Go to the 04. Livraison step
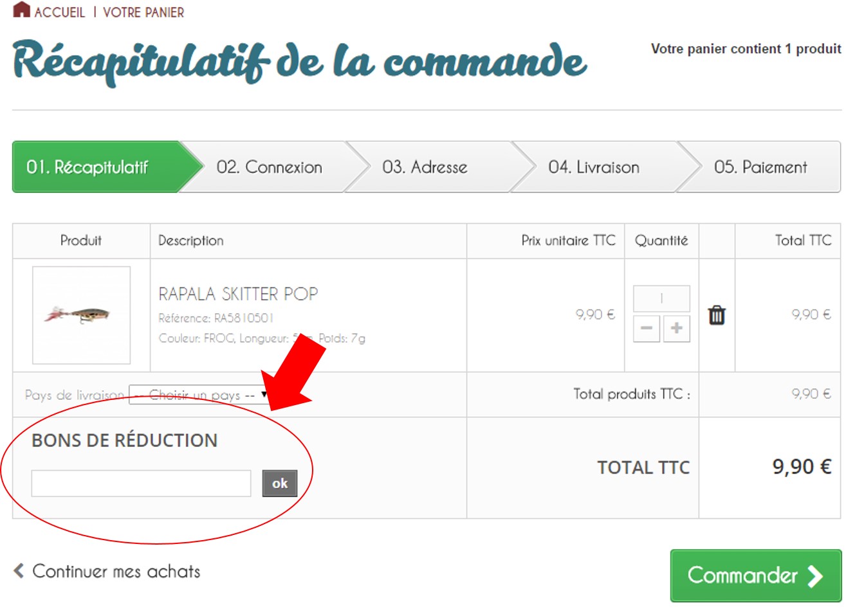855x616 pixels. coord(593,167)
